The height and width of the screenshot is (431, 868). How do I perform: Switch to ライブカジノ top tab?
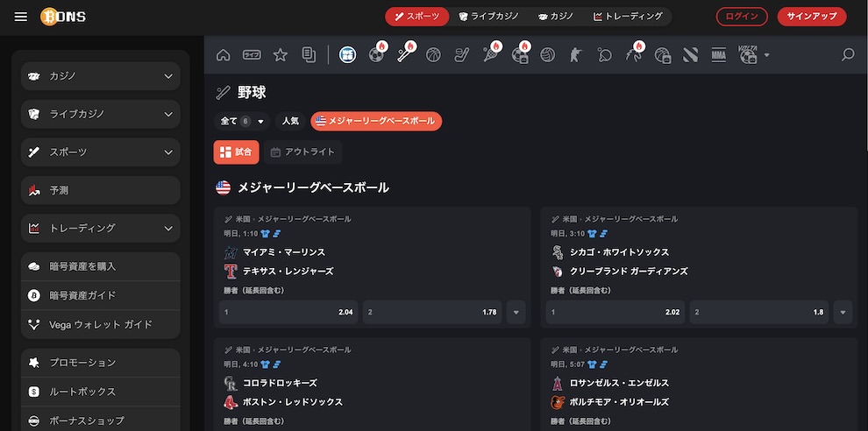(488, 17)
